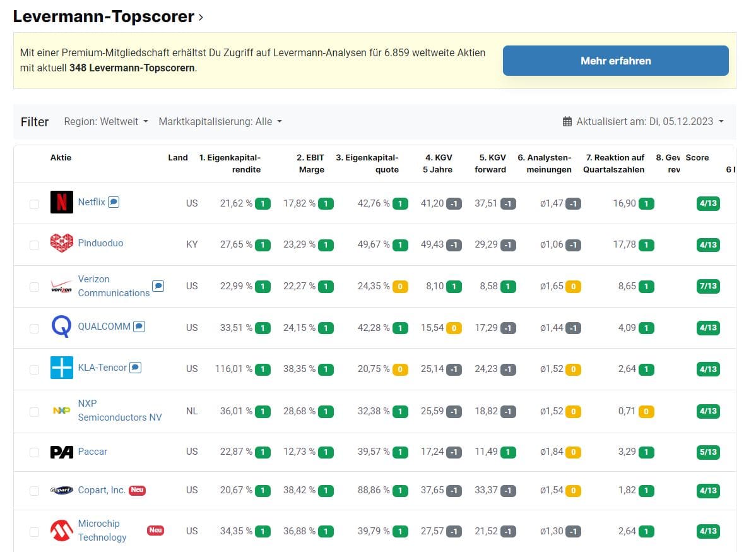Open the Marktkapitalisierung filter dropdown

point(220,122)
